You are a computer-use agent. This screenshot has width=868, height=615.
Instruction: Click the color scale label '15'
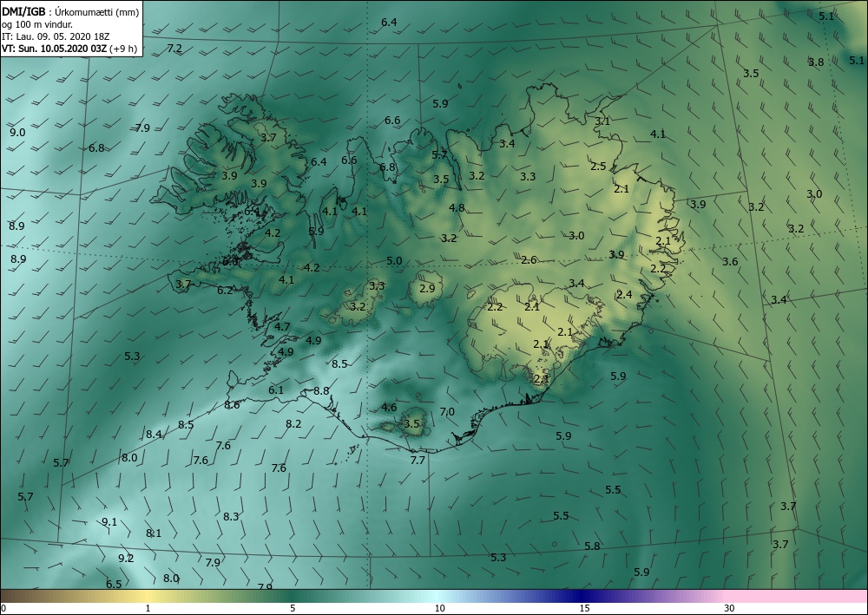point(584,609)
